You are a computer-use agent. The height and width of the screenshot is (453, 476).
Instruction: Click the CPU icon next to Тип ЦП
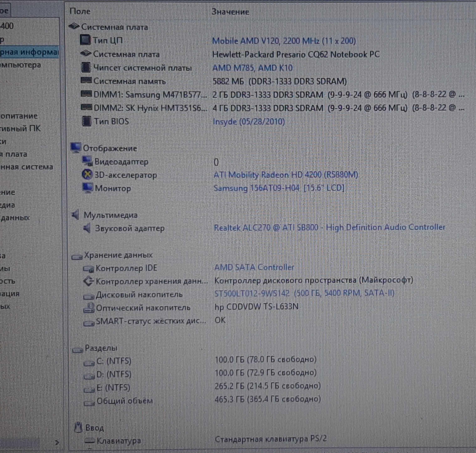(85, 40)
